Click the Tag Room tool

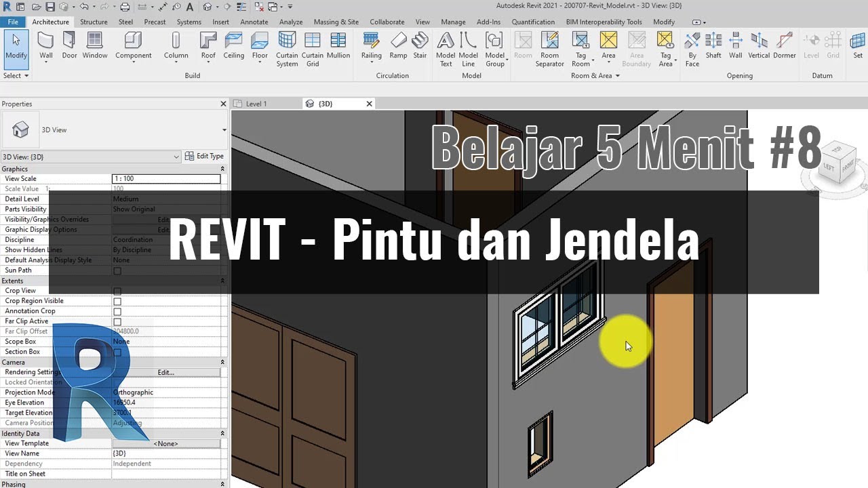tap(581, 49)
